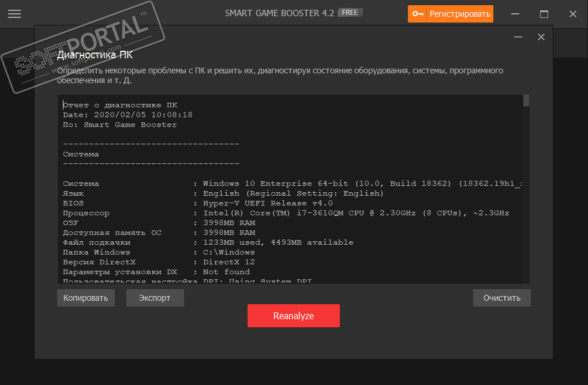This screenshot has width=588, height=385.
Task: Close the Диагностика ПК dialog
Action: click(541, 37)
